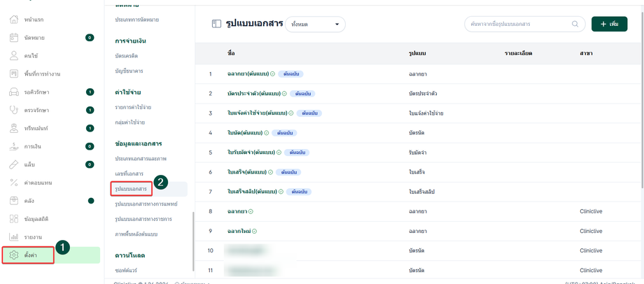Go to รายการค่าใช้จ่าย settings
Image resolution: width=644 pixels, height=284 pixels.
click(x=133, y=107)
